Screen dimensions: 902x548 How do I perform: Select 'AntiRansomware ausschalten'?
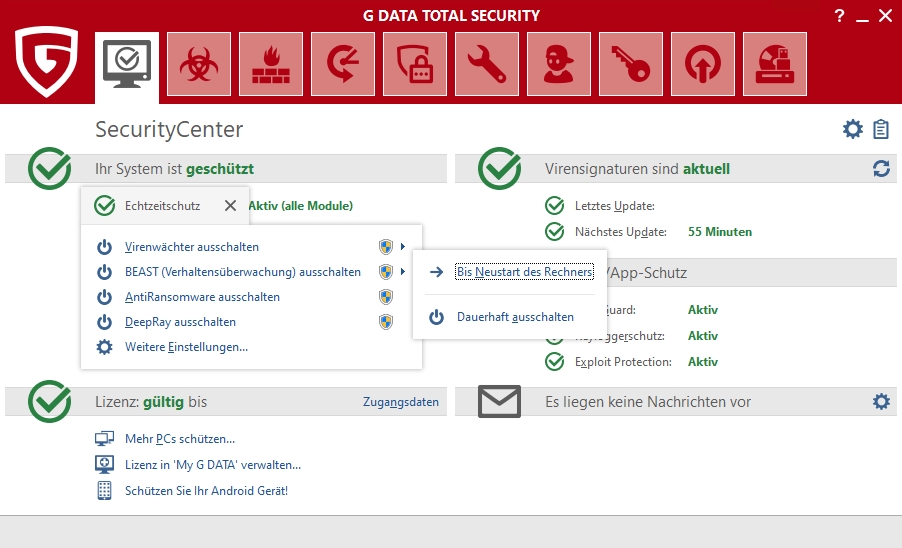point(202,297)
